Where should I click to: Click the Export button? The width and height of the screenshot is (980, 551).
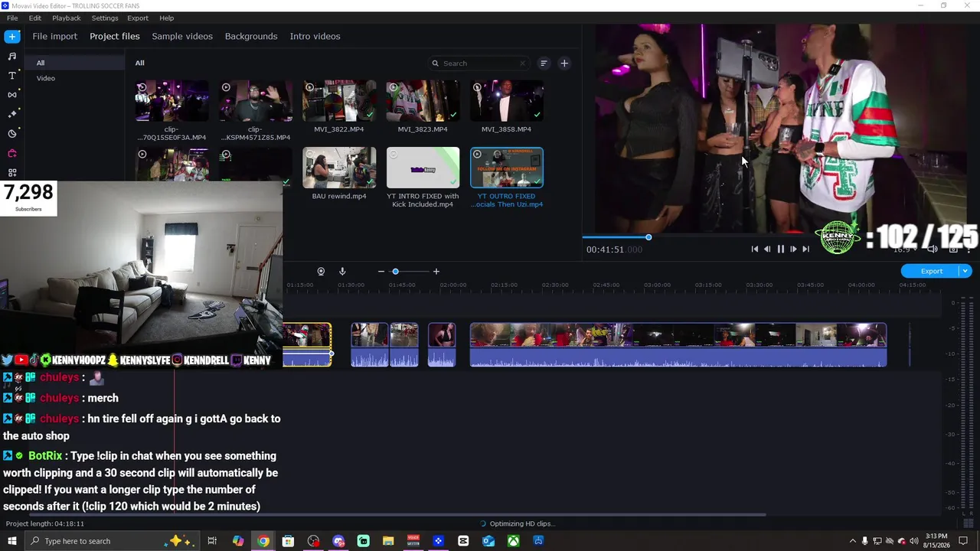(x=932, y=271)
